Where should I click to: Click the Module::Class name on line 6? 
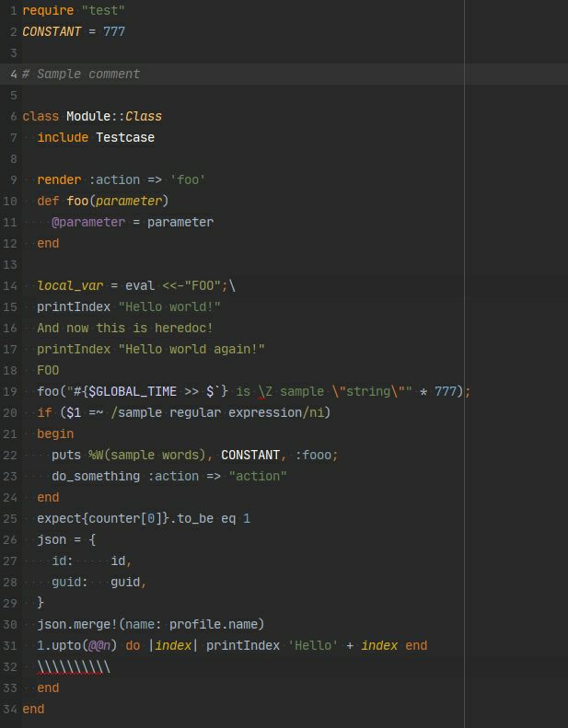114,116
